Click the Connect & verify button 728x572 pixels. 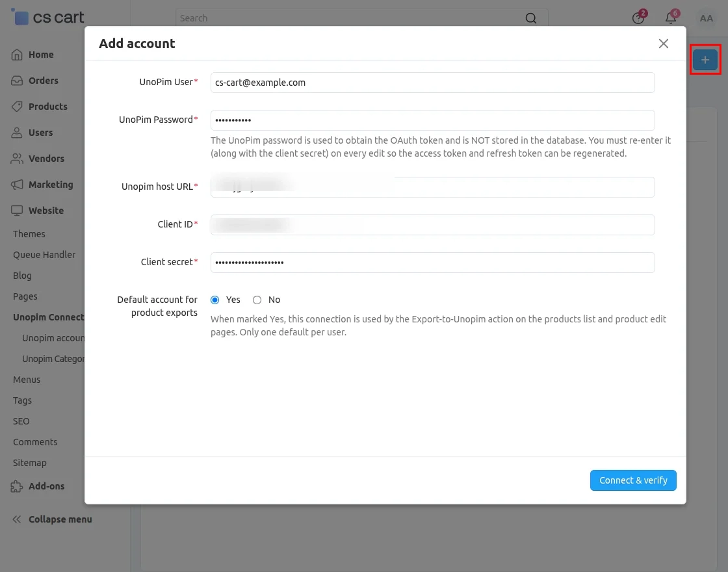click(x=633, y=480)
